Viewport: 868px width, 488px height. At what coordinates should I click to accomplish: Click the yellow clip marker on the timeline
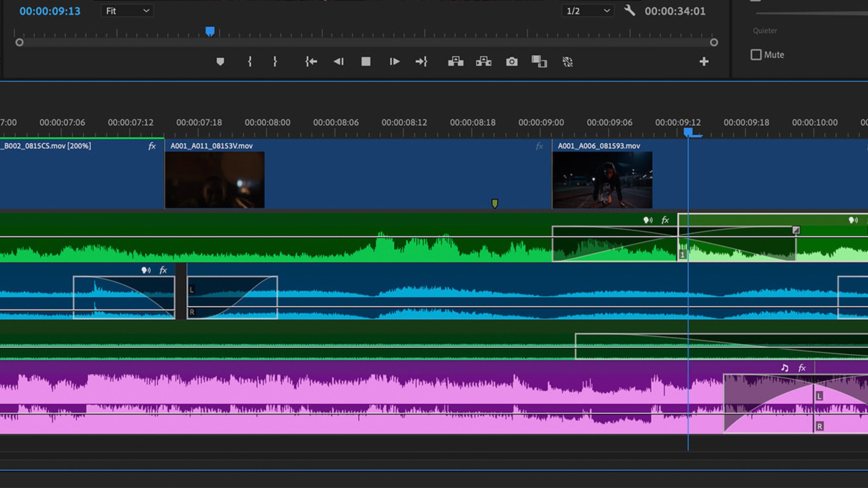pos(494,203)
